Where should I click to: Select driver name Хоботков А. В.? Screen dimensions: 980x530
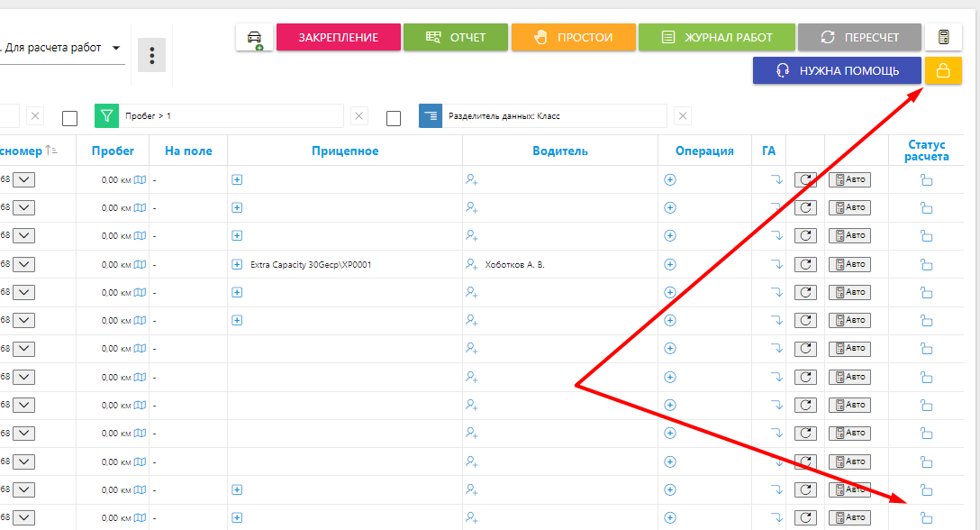click(514, 265)
